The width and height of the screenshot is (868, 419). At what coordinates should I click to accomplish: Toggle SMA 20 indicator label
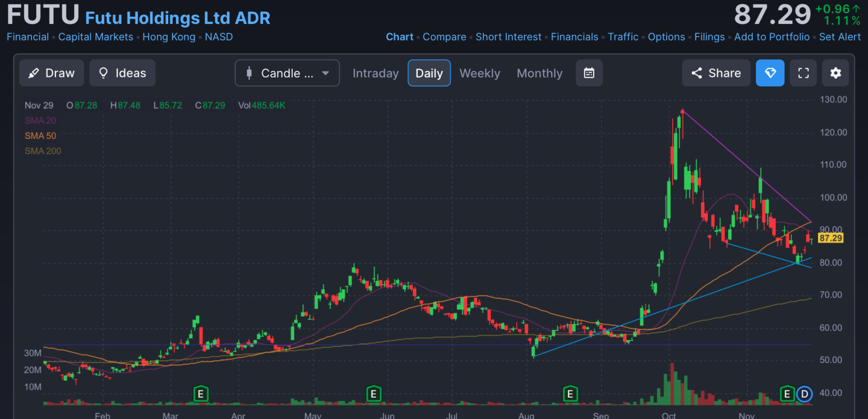tap(40, 121)
